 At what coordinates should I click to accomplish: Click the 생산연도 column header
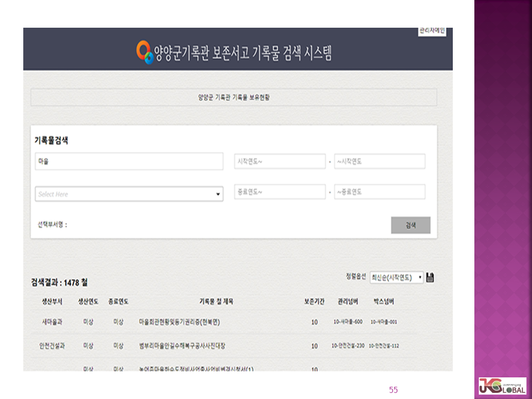[x=88, y=301]
